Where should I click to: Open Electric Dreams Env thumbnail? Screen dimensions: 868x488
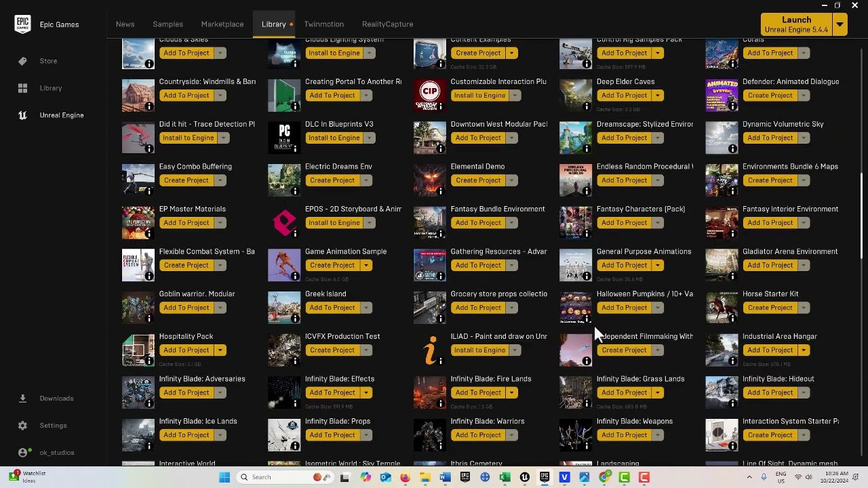coord(284,180)
